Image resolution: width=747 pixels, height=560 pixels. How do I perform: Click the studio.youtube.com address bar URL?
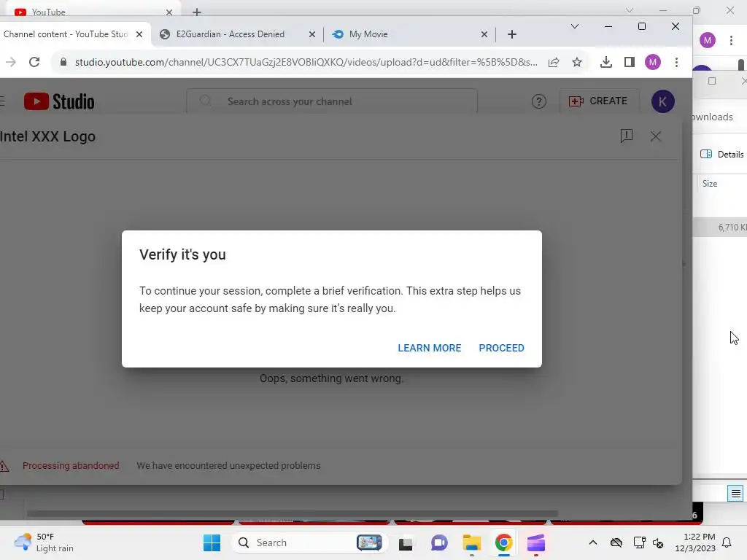[x=306, y=62]
